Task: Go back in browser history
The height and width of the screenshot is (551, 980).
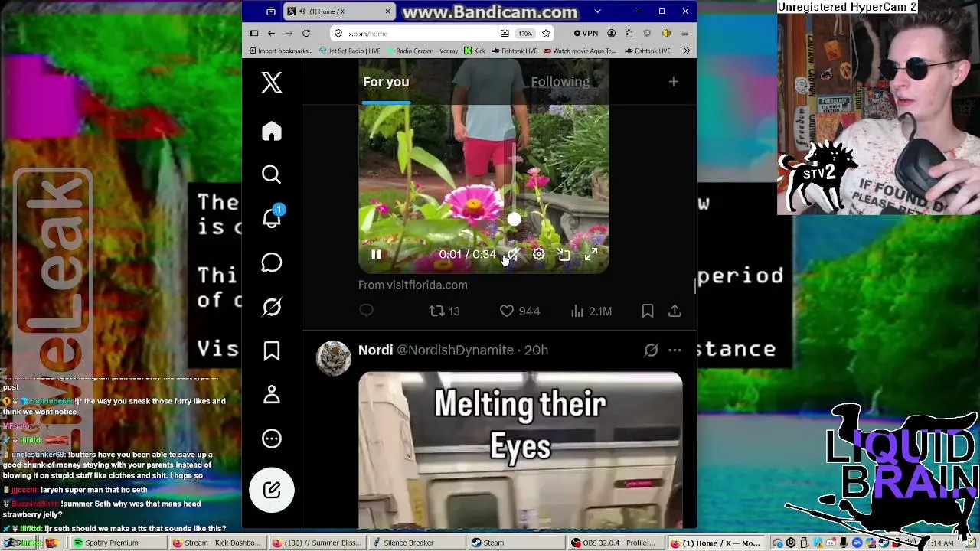Action: (271, 34)
